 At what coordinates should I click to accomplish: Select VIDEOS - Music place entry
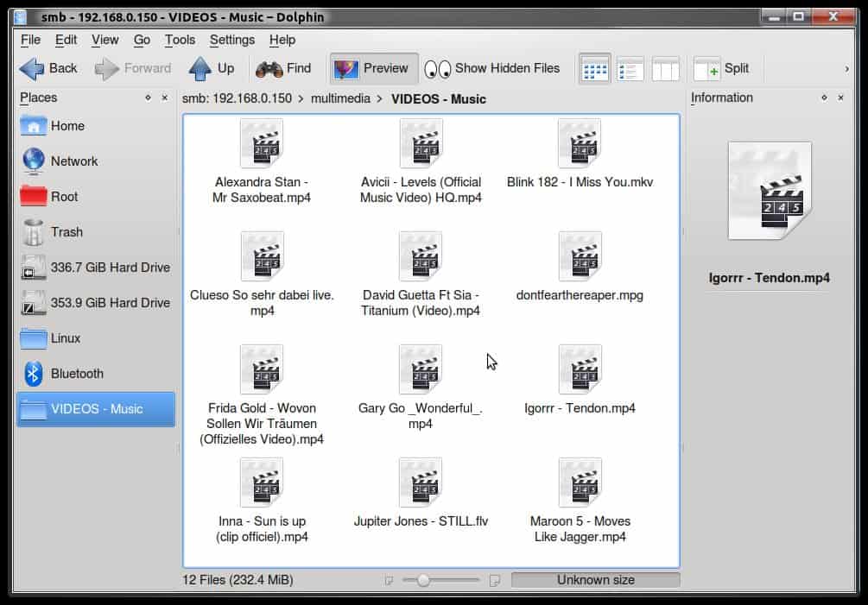click(96, 409)
